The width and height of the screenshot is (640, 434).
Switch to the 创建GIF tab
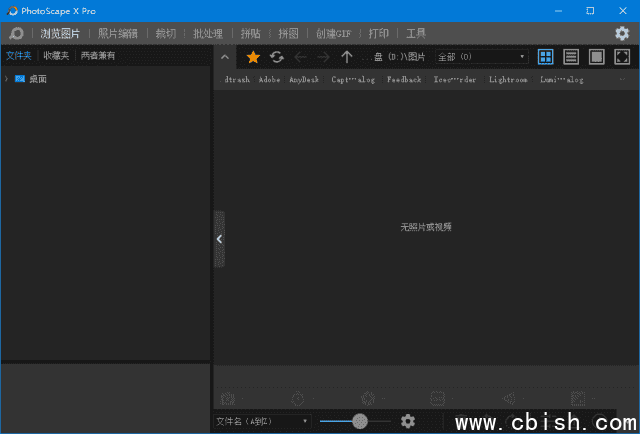point(333,33)
